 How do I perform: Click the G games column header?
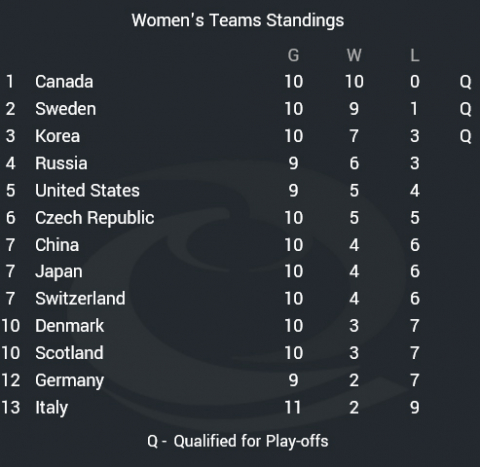click(x=293, y=55)
